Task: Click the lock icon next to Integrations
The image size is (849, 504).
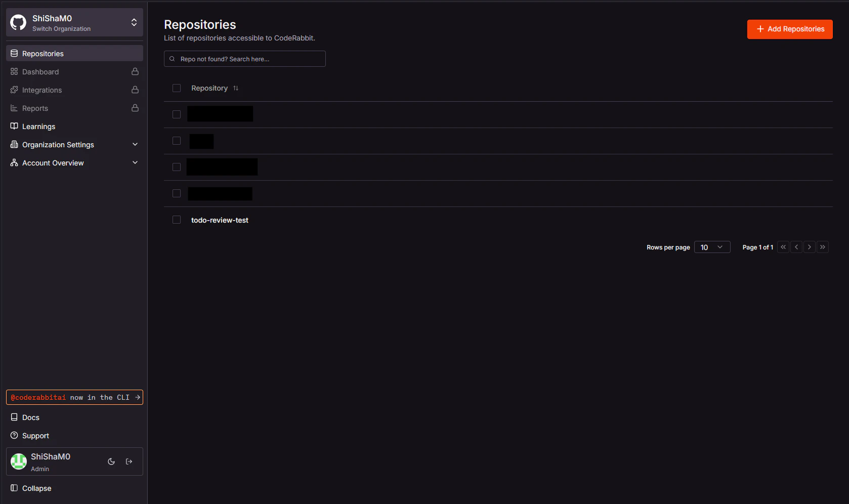Action: tap(135, 90)
